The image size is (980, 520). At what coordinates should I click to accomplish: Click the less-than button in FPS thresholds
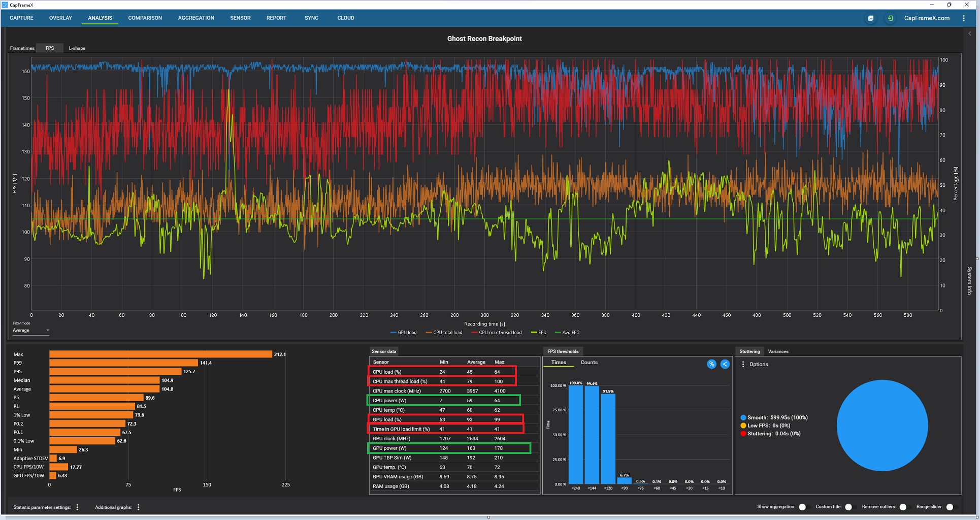click(x=725, y=364)
